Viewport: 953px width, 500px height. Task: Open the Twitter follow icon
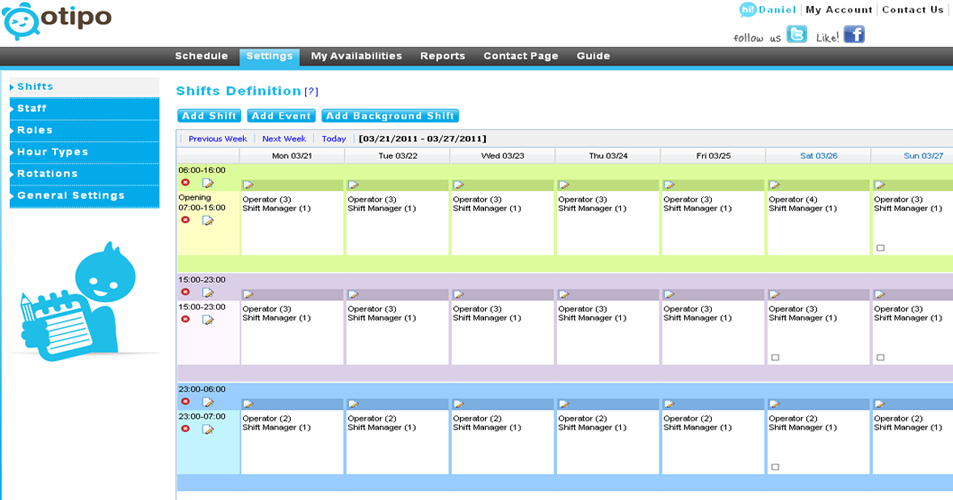click(796, 35)
